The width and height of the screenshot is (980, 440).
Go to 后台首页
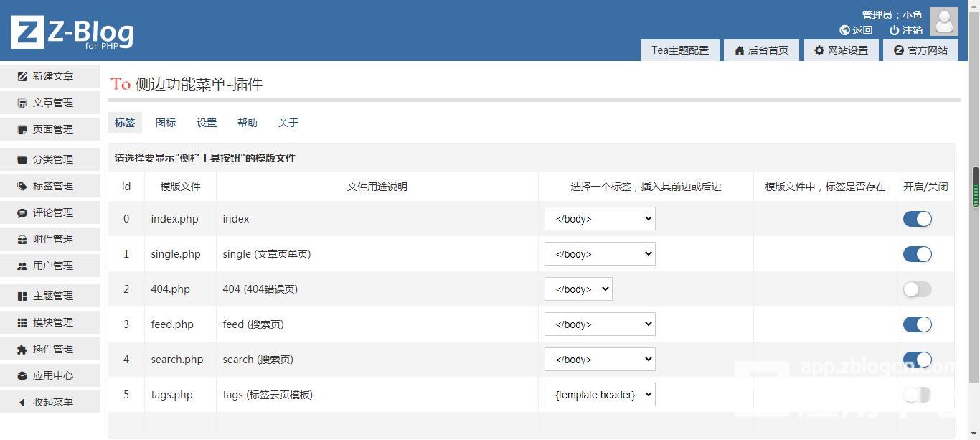coord(762,50)
